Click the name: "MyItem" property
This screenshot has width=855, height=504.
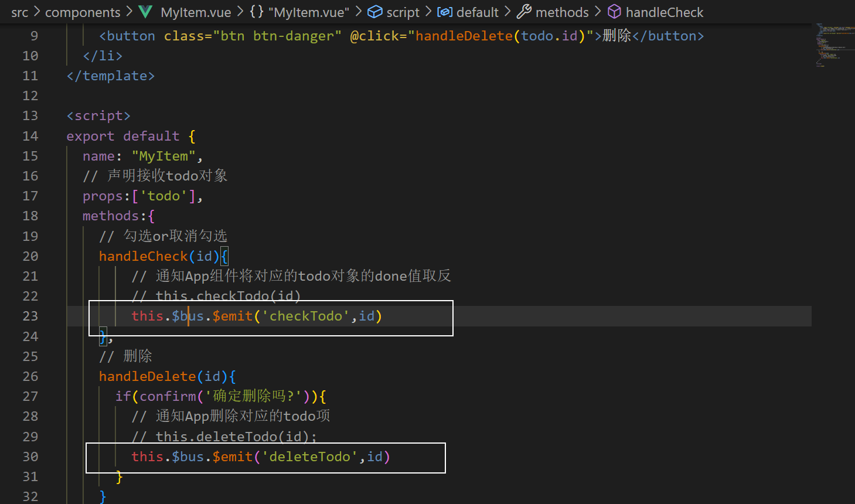[142, 156]
